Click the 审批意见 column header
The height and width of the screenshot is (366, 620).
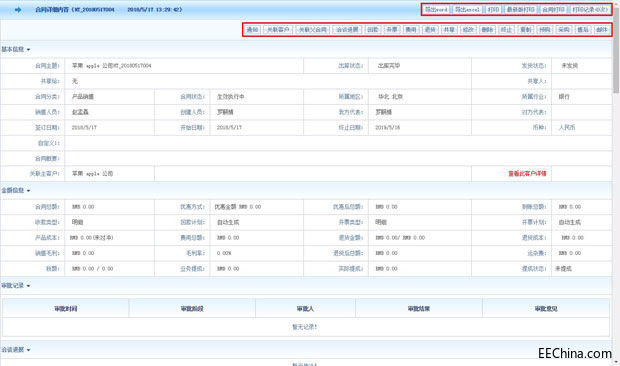546,309
